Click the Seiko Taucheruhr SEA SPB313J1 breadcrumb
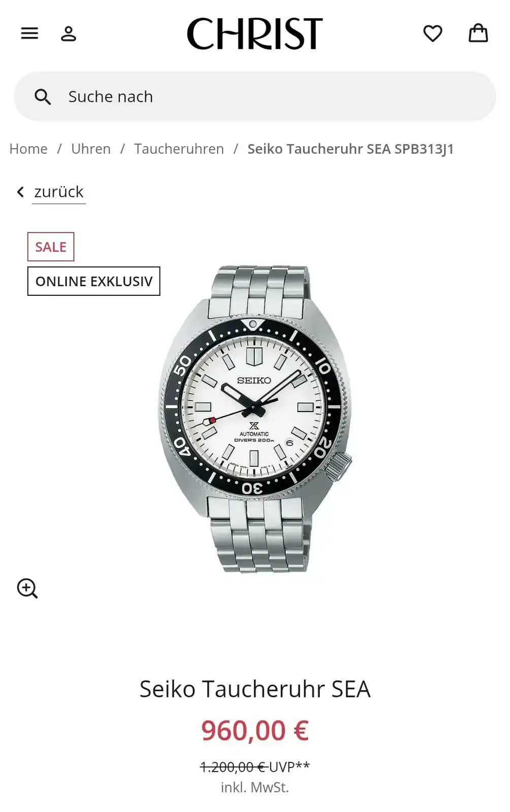This screenshot has height=812, width=510. click(351, 149)
